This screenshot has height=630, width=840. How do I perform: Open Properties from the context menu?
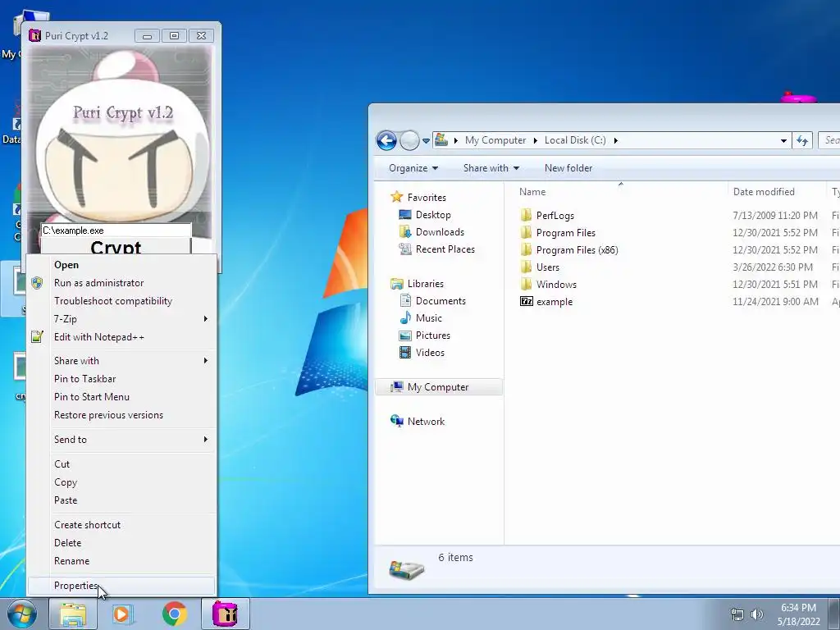click(121, 586)
